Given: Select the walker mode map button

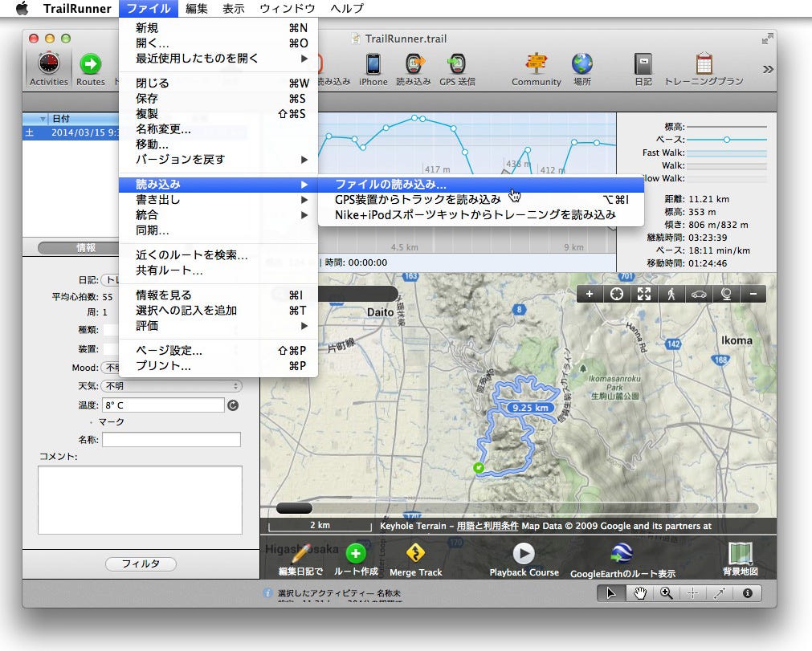Looking at the screenshot, I should [x=671, y=295].
